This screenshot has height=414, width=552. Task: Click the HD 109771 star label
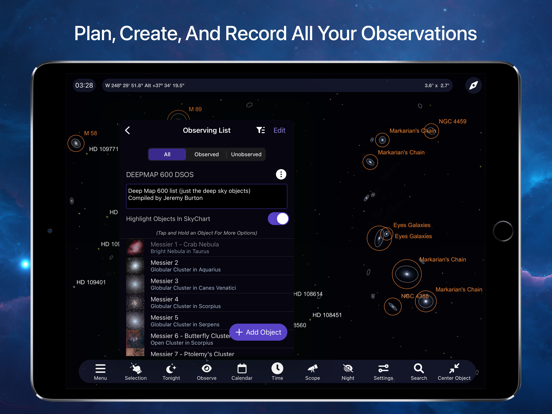pyautogui.click(x=104, y=149)
